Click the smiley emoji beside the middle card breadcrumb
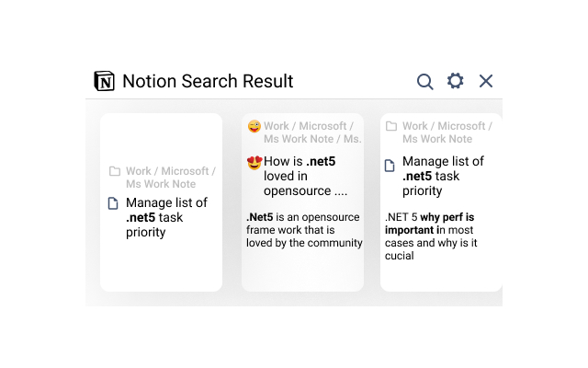 click(x=254, y=126)
